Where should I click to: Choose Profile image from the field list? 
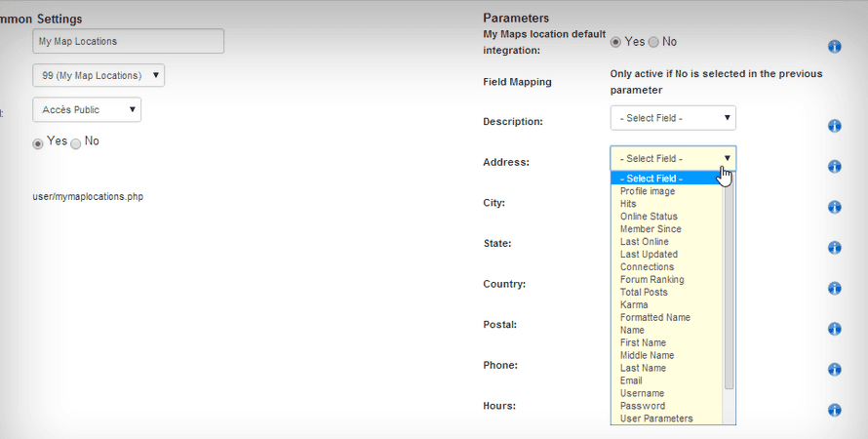[648, 191]
